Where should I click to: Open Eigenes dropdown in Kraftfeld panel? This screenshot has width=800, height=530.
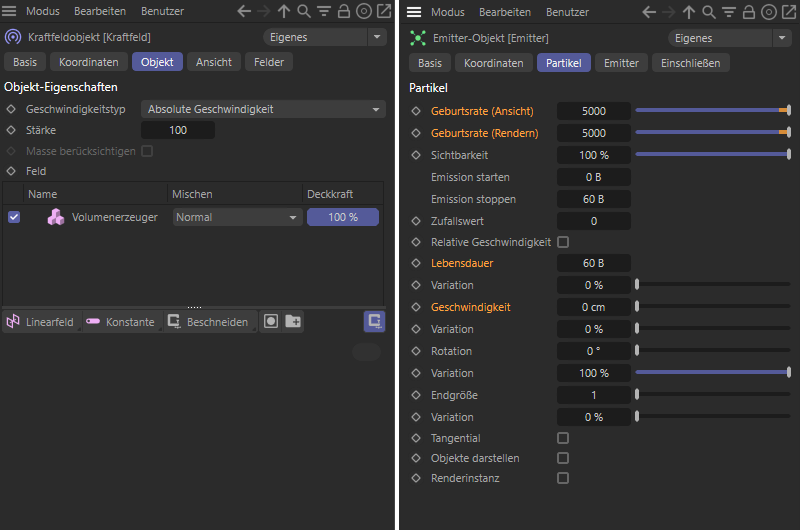325,37
